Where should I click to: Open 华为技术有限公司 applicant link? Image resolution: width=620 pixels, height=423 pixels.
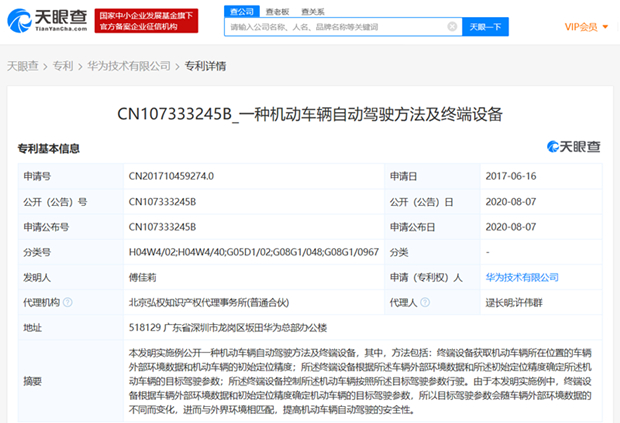point(522,278)
